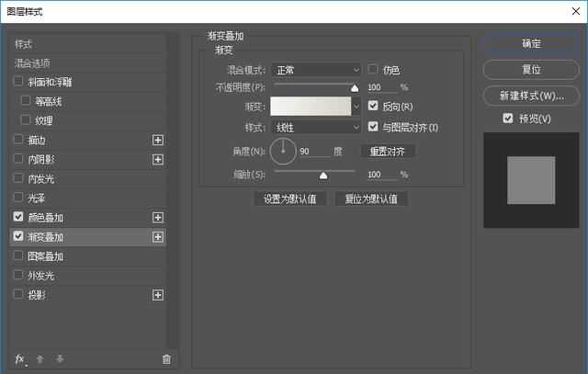Open the gradient picker dropdown arrow
588x374 pixels.
click(356, 107)
